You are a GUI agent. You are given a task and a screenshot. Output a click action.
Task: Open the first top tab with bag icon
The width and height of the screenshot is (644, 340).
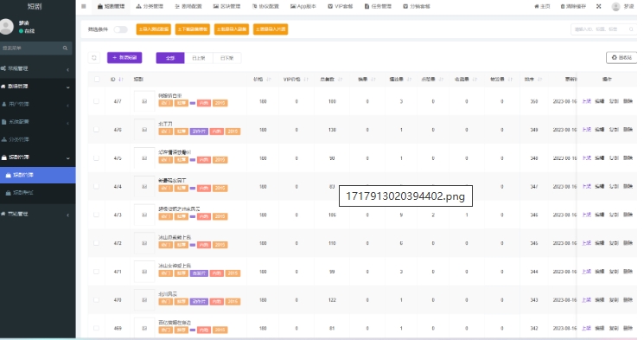coord(111,7)
